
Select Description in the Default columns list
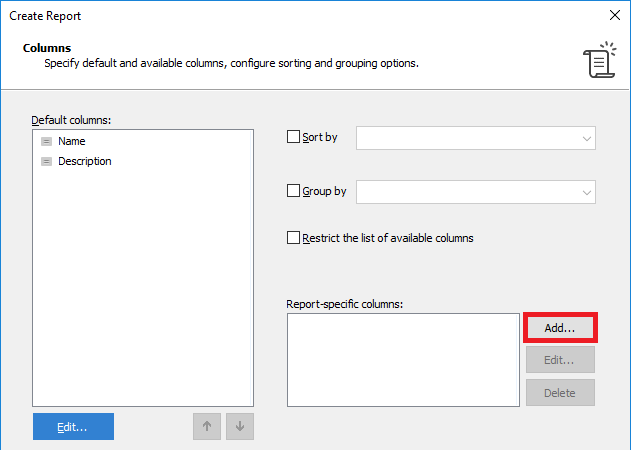point(85,162)
